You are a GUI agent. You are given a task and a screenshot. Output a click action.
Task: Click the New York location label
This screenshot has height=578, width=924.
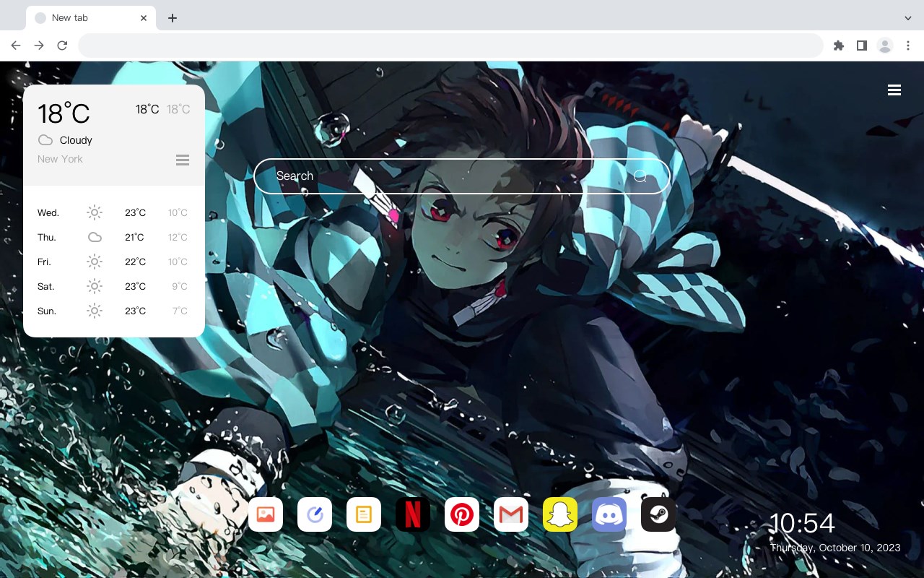click(60, 159)
